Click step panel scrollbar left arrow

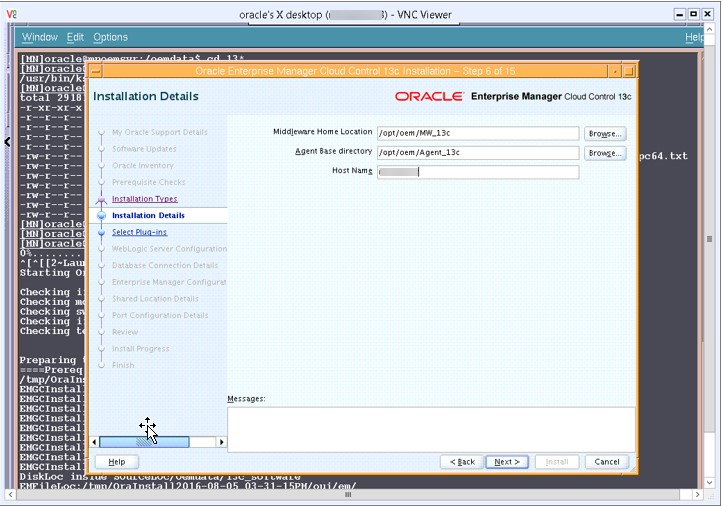click(x=94, y=442)
